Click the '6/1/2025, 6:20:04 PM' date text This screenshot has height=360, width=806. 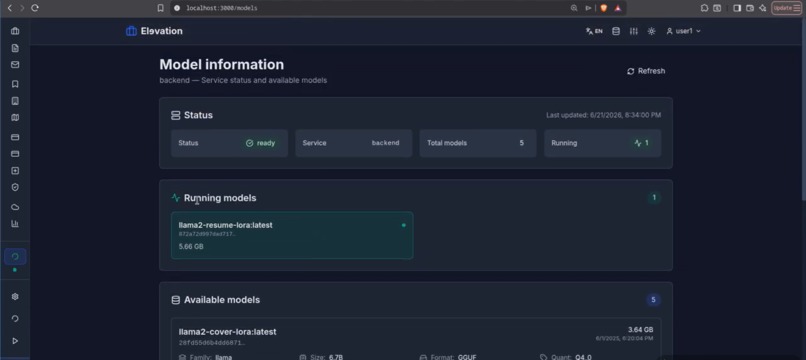tap(625, 338)
